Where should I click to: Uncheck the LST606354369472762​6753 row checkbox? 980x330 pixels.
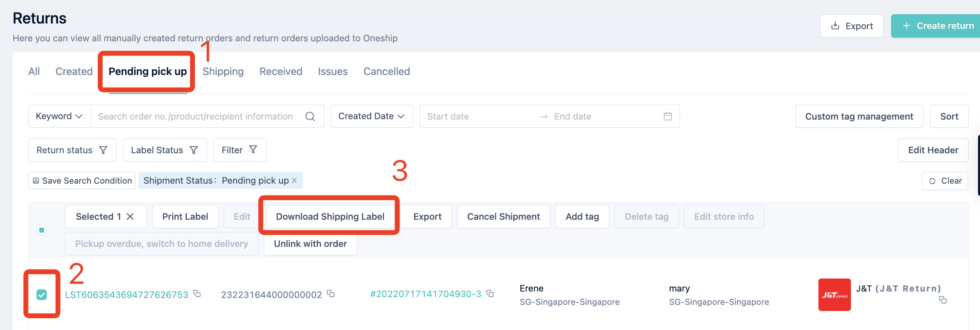pos(41,295)
